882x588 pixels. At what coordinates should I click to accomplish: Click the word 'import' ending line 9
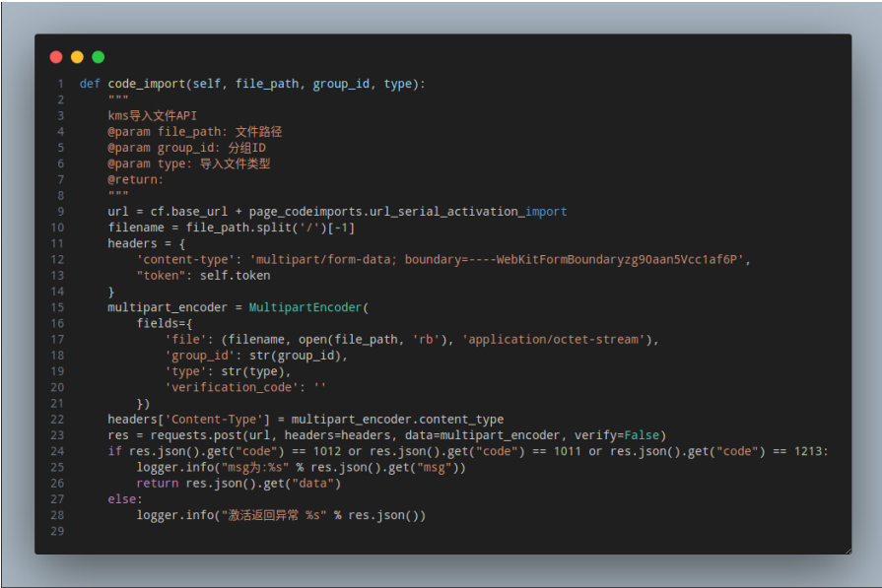click(x=546, y=212)
